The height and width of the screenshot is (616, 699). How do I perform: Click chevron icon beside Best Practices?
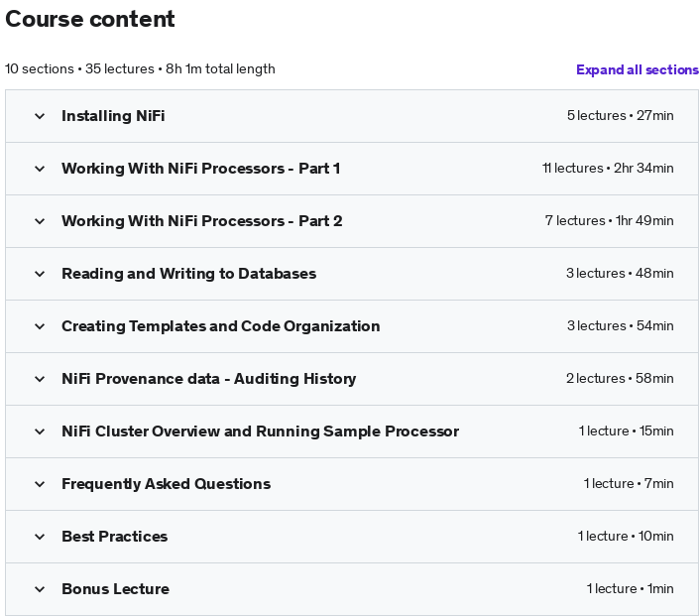point(40,537)
